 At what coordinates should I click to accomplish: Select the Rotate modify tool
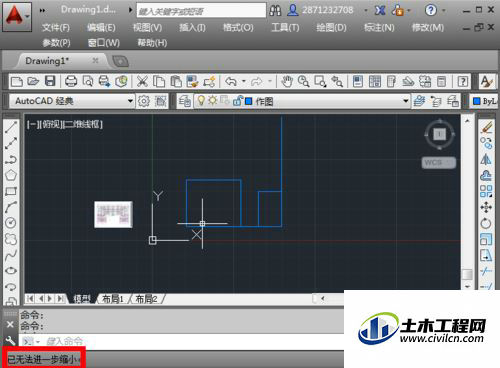(x=486, y=223)
